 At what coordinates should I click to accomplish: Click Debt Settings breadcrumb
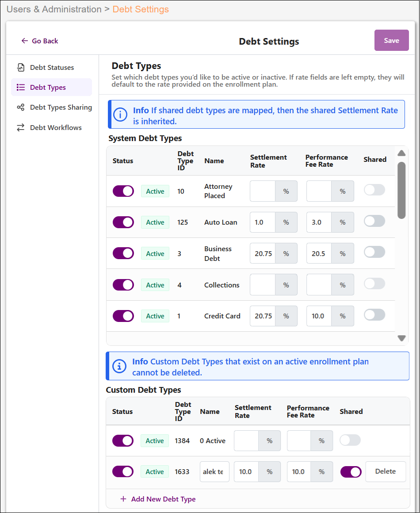pyautogui.click(x=141, y=9)
